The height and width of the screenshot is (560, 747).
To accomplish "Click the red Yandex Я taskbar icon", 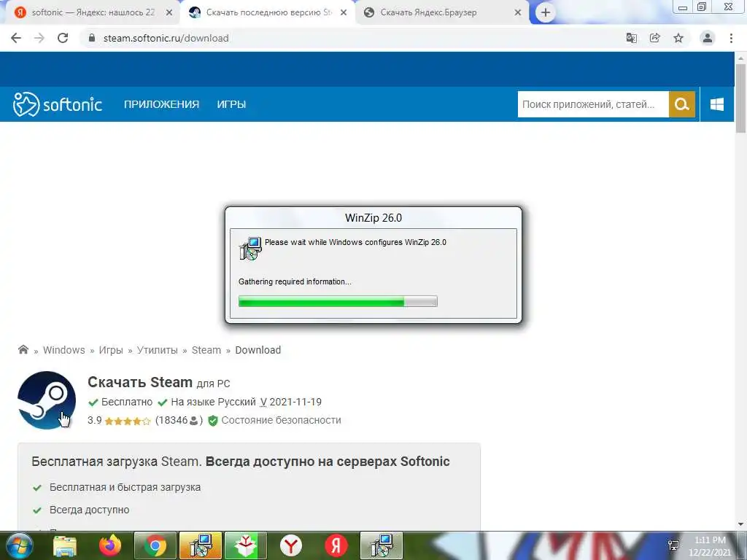I will click(x=336, y=545).
